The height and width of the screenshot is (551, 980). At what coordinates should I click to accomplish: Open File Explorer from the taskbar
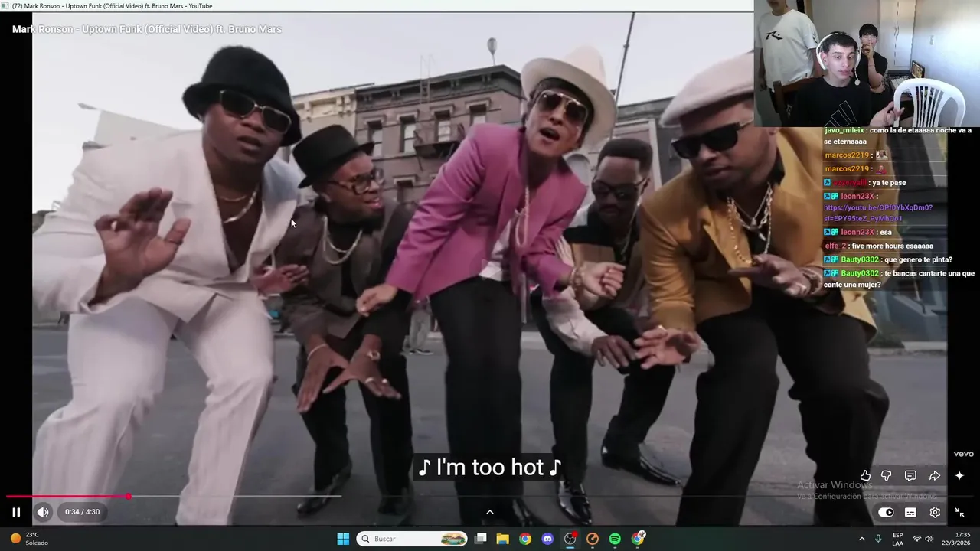coord(503,539)
